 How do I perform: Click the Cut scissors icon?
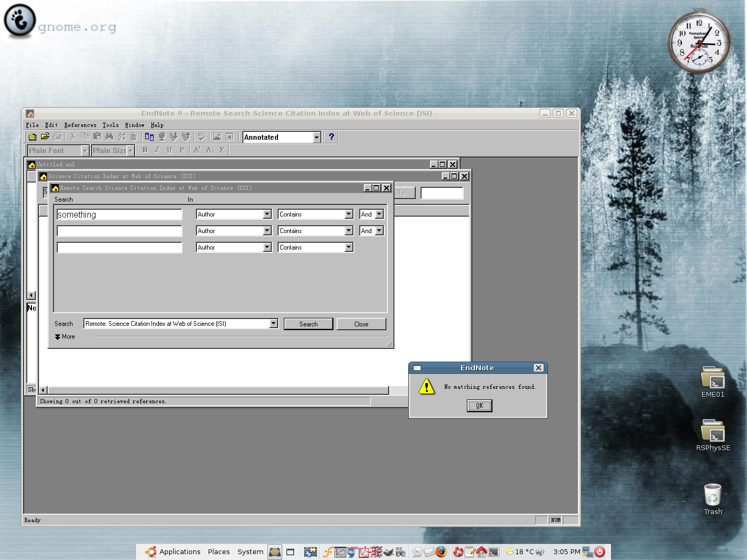(73, 137)
